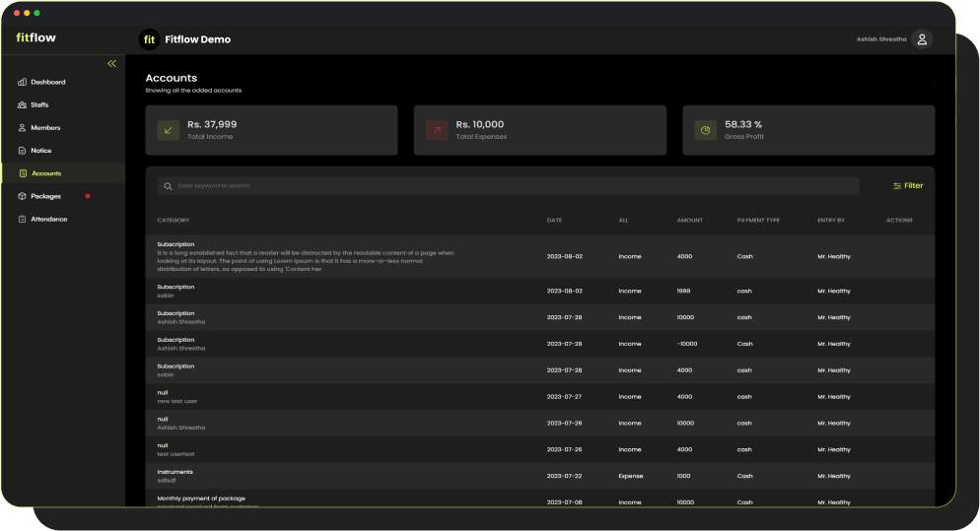The height and width of the screenshot is (531, 980).
Task: Click the sdfsdf description text
Action: (167, 481)
